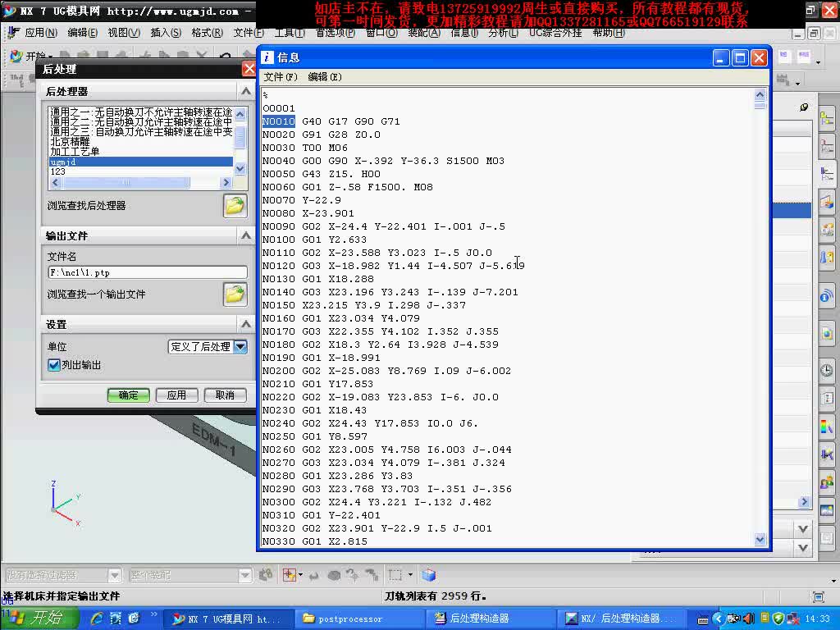This screenshot has width=840, height=630.
Task: Expand the first chevron below the navigator panel
Action: [x=802, y=529]
